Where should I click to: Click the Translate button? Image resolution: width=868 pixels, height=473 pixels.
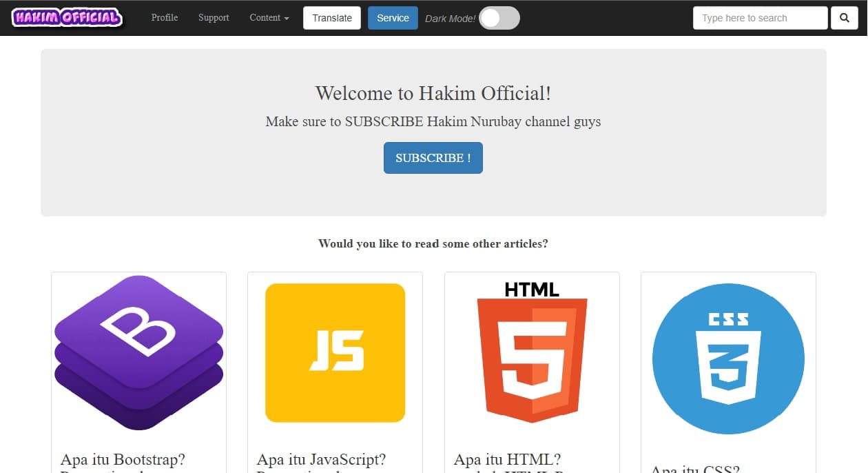pyautogui.click(x=332, y=18)
